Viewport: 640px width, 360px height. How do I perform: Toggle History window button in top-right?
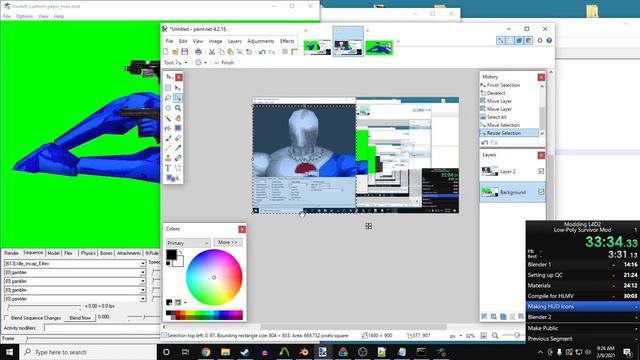pyautogui.click(x=510, y=40)
